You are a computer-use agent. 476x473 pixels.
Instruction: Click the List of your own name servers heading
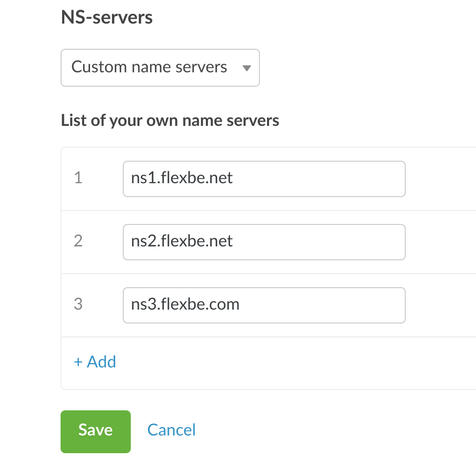(170, 121)
